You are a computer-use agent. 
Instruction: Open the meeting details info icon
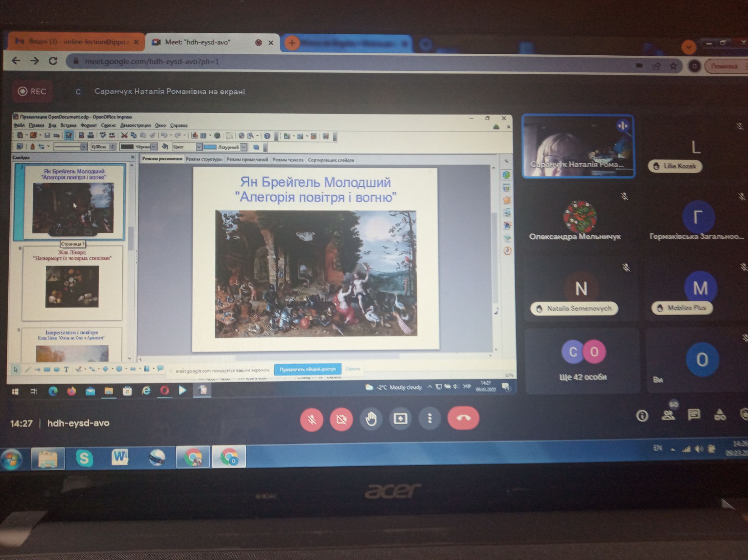pos(642,416)
